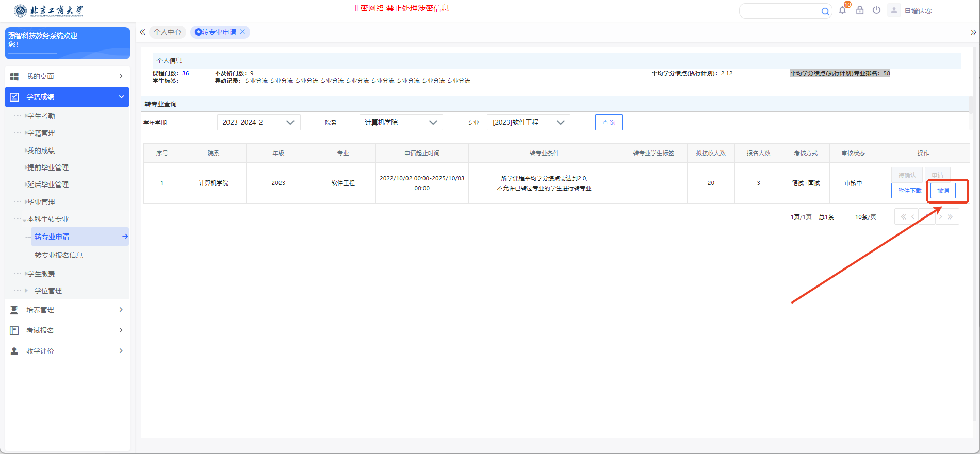Click the search magnifier icon in top bar
Viewport: 980px width, 454px height.
click(825, 11)
